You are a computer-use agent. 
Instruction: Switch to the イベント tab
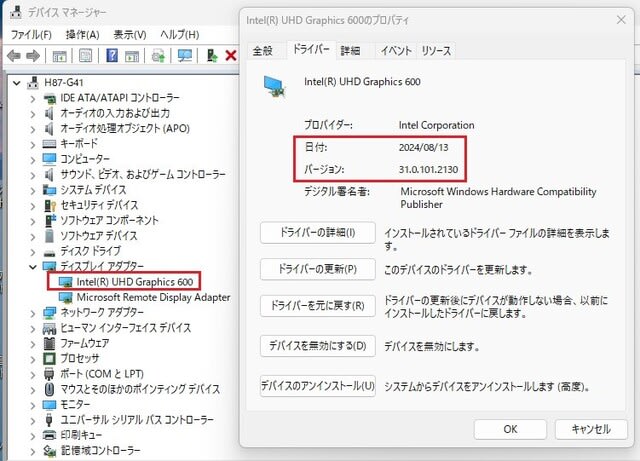[396, 51]
